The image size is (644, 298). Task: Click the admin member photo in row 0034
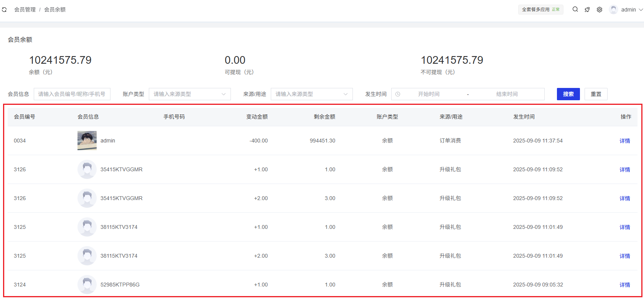87,141
